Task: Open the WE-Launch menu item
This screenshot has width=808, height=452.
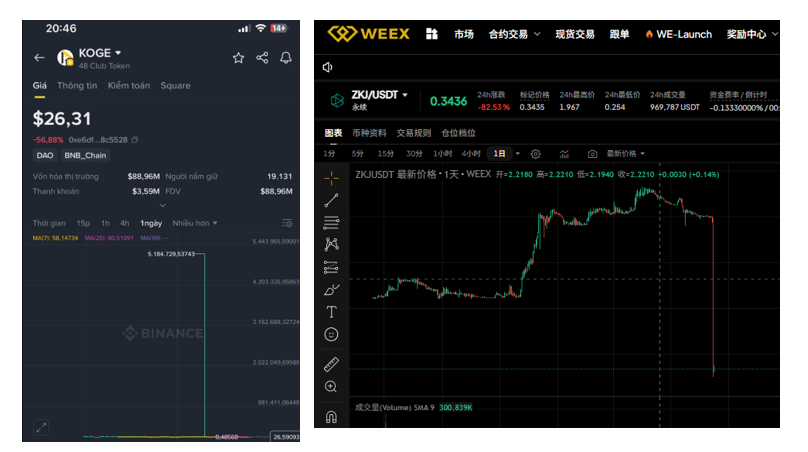Action: [x=678, y=34]
